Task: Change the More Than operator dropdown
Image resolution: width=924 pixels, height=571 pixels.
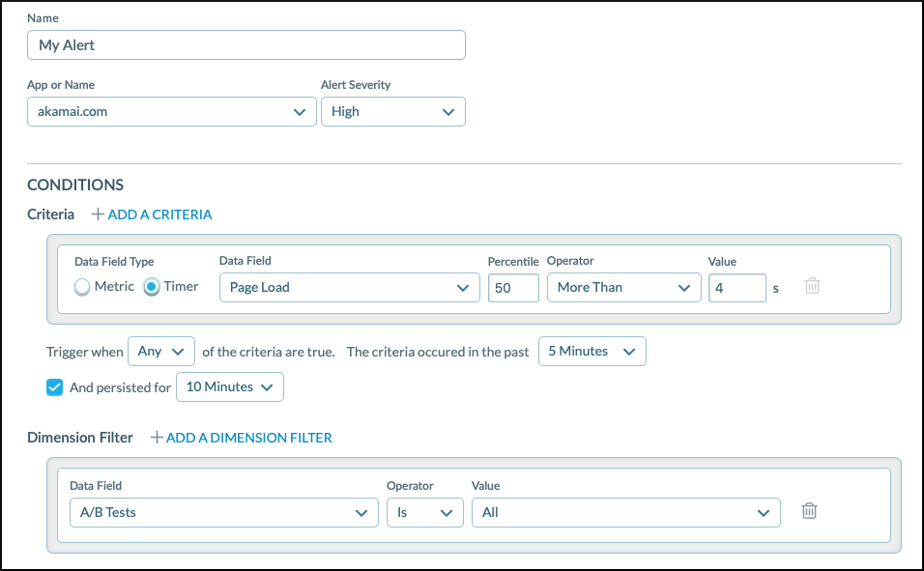Action: pos(623,287)
